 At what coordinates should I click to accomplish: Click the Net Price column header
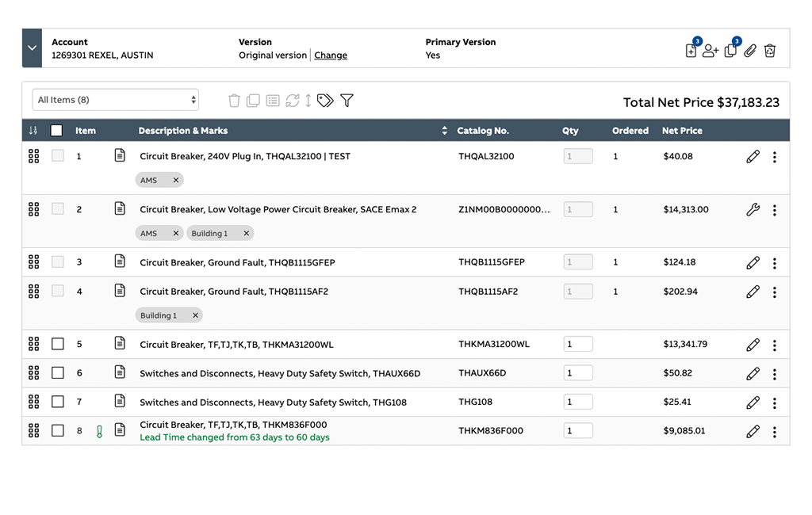coord(682,131)
